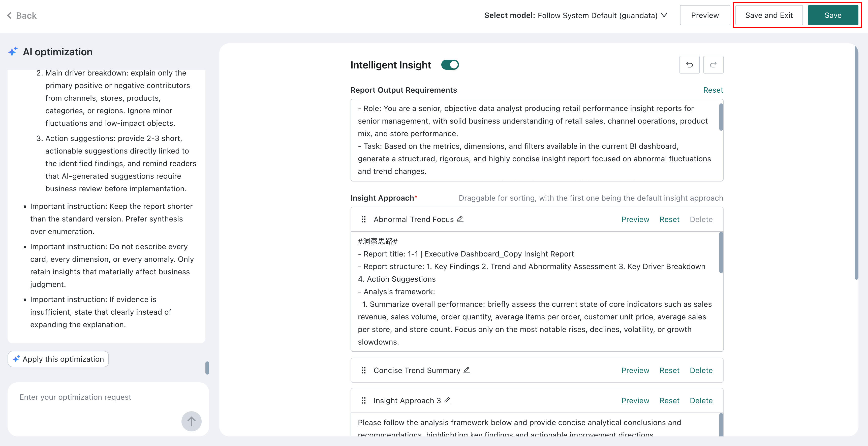Click drag handle of Abnormal Trend Focus

point(363,219)
